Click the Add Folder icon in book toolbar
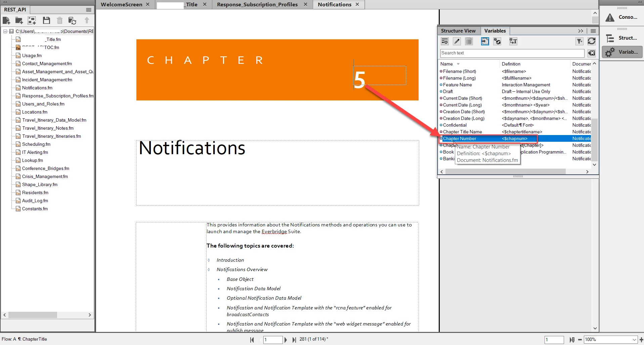644x345 pixels. [19, 20]
